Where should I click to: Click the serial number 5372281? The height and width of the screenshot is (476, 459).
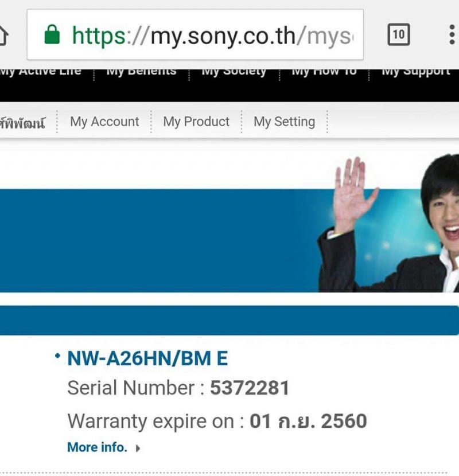tap(250, 388)
